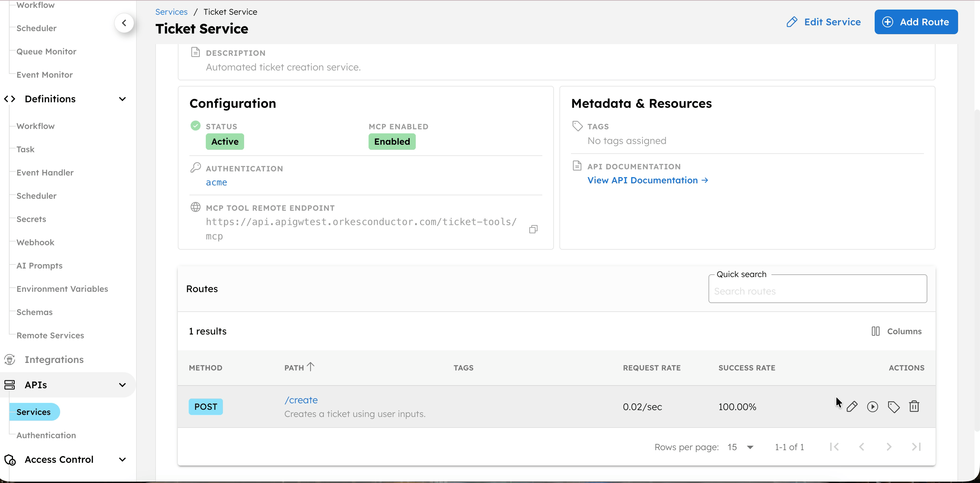Open tag management for the /create route
Screen dimensions: 980x483
[x=893, y=406]
